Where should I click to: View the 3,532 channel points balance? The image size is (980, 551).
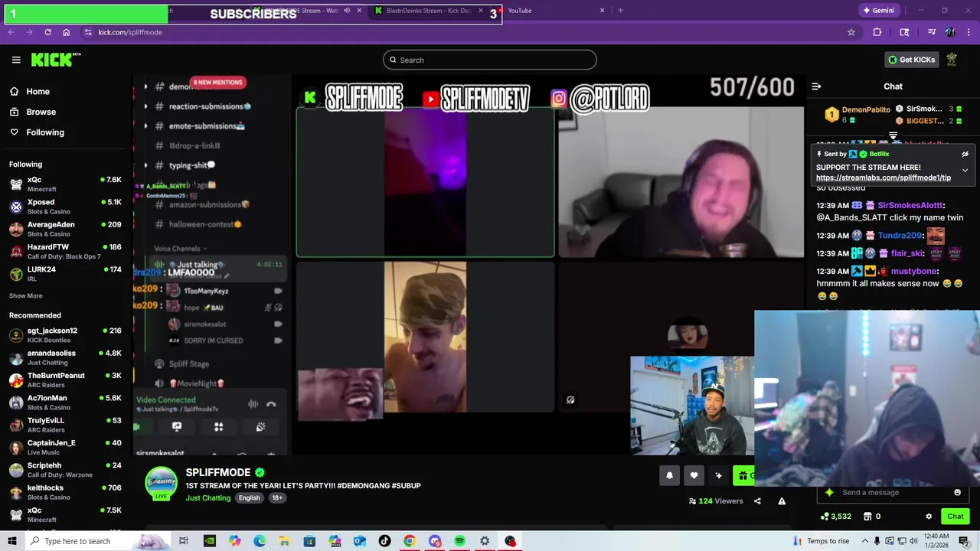click(x=835, y=517)
